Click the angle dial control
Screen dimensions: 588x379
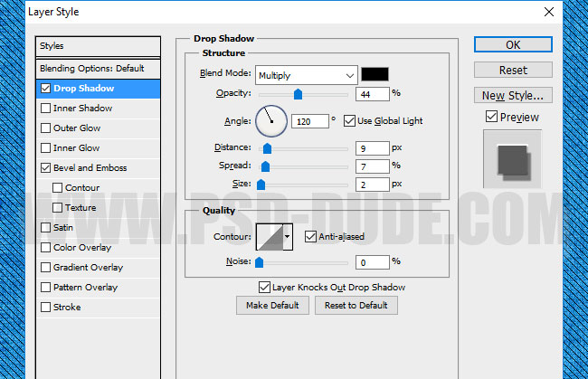coord(271,120)
